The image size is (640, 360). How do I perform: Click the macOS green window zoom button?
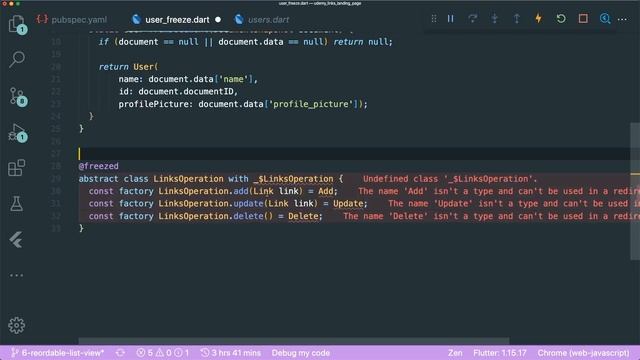pos(18,3)
